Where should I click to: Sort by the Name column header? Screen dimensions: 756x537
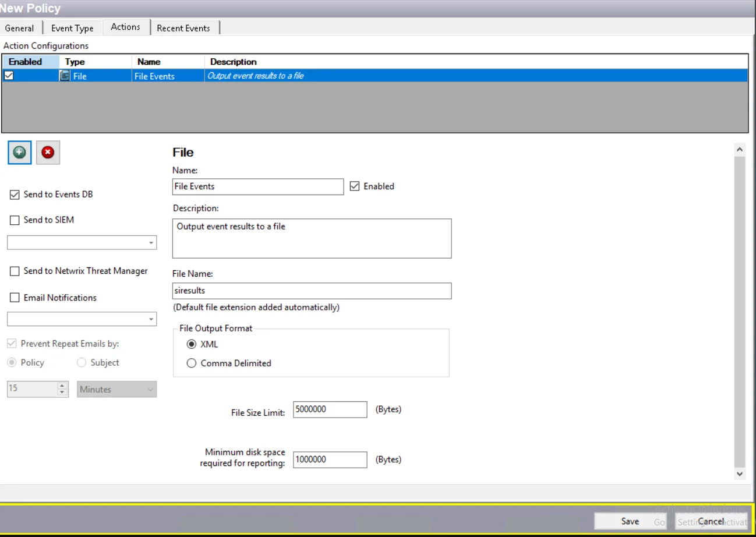(168, 62)
